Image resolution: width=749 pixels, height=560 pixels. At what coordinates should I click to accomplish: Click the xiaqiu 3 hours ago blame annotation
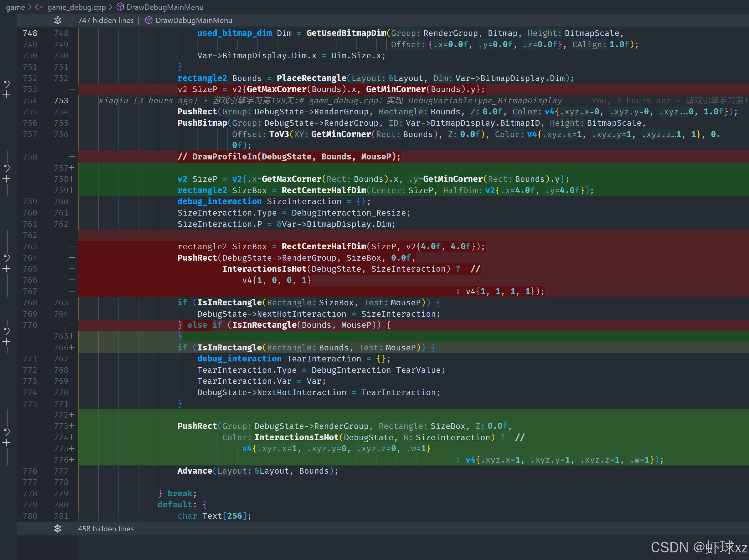click(148, 101)
